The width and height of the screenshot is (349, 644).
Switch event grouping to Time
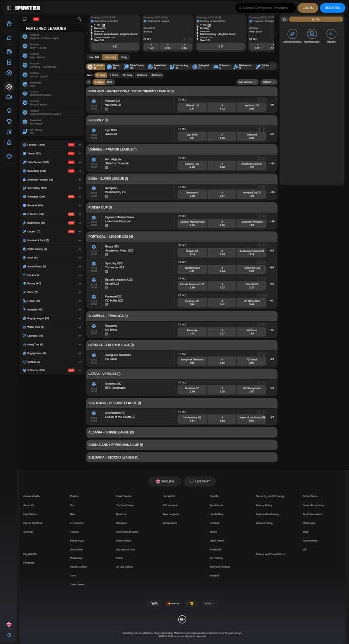point(109,82)
